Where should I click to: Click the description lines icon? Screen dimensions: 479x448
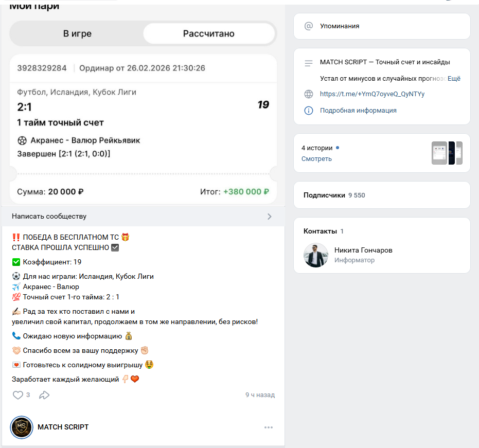309,63
